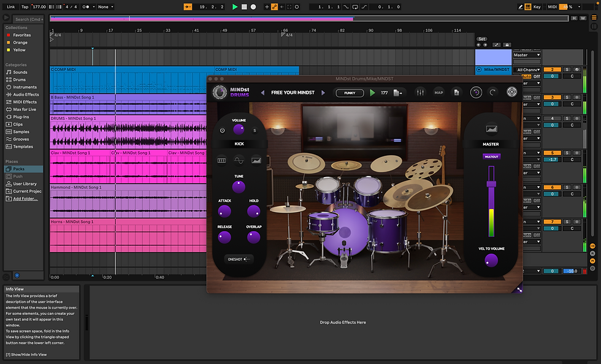601x364 pixels.
Task: Click the Vel to Volume knob
Action: (491, 261)
